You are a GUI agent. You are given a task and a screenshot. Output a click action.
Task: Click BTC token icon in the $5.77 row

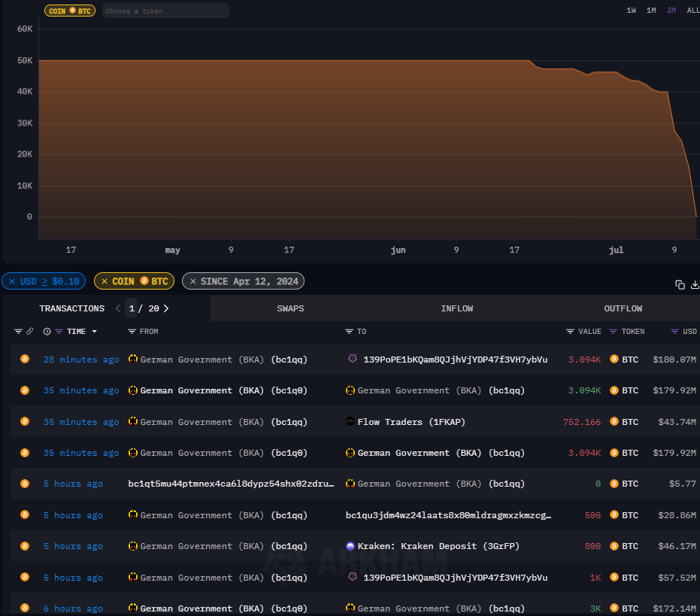click(614, 484)
